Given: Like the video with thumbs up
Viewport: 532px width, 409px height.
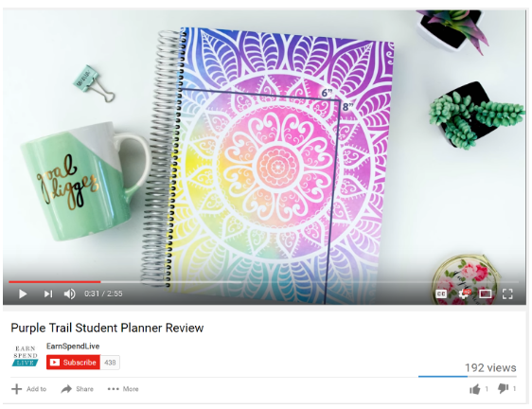Looking at the screenshot, I should [x=475, y=389].
